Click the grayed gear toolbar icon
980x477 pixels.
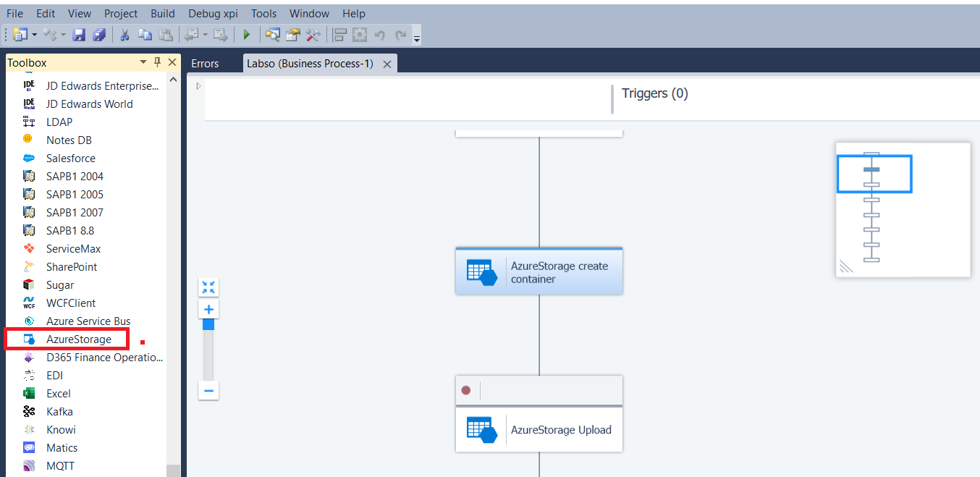(360, 34)
